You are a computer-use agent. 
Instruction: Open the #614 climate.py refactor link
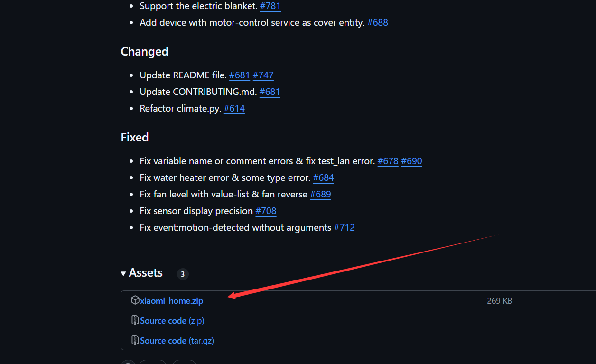pyautogui.click(x=234, y=108)
